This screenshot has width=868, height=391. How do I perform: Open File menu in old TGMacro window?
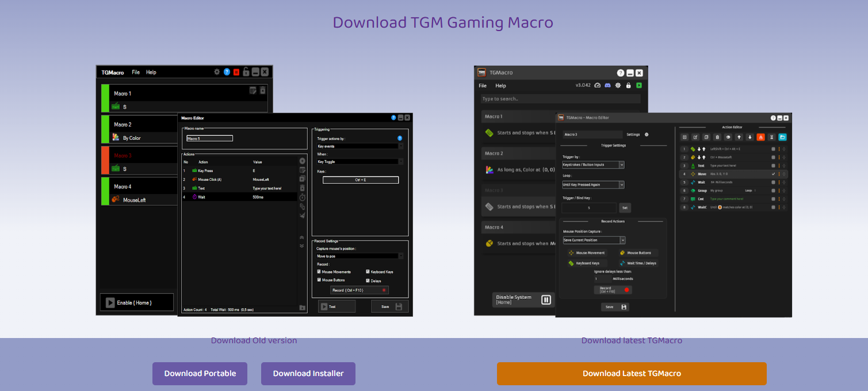point(136,72)
